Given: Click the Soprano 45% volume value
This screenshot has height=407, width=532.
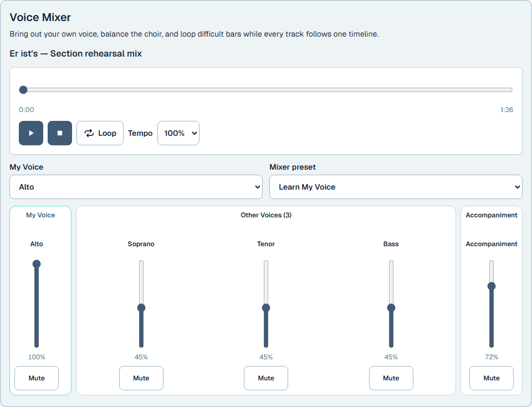Looking at the screenshot, I should (141, 357).
